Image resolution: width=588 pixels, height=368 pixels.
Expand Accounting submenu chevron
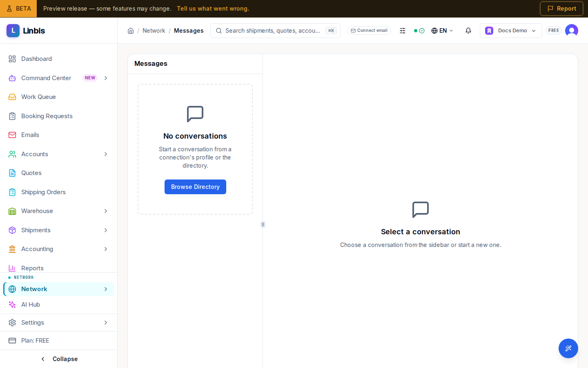(106, 249)
